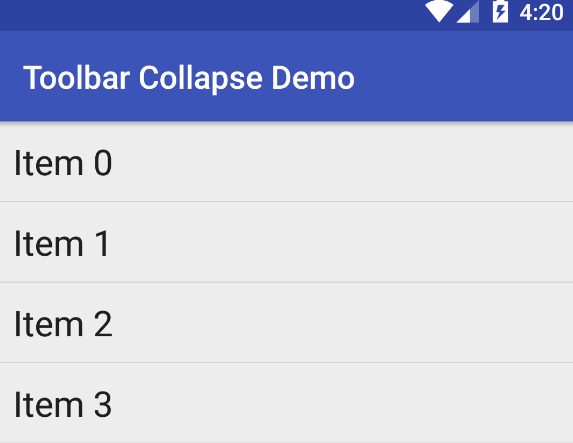Image resolution: width=573 pixels, height=443 pixels.
Task: Click divider line between Item 1 and Item 2
Action: coord(286,282)
